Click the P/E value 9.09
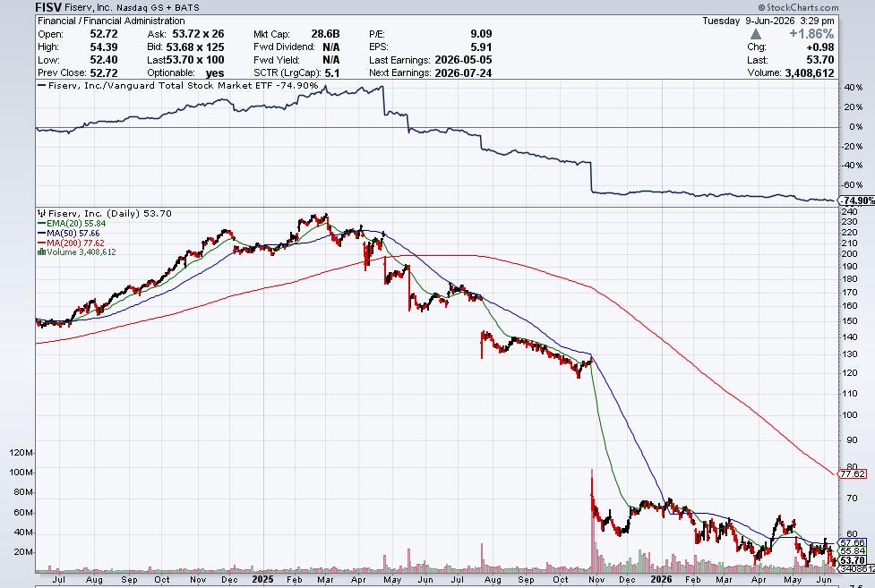875x588 pixels. (481, 34)
